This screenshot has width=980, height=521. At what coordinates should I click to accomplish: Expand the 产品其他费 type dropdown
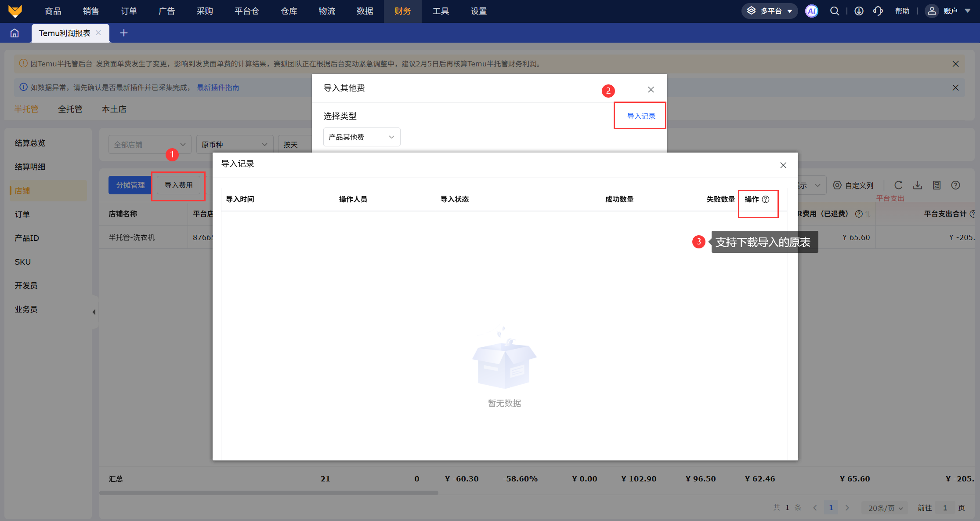362,137
